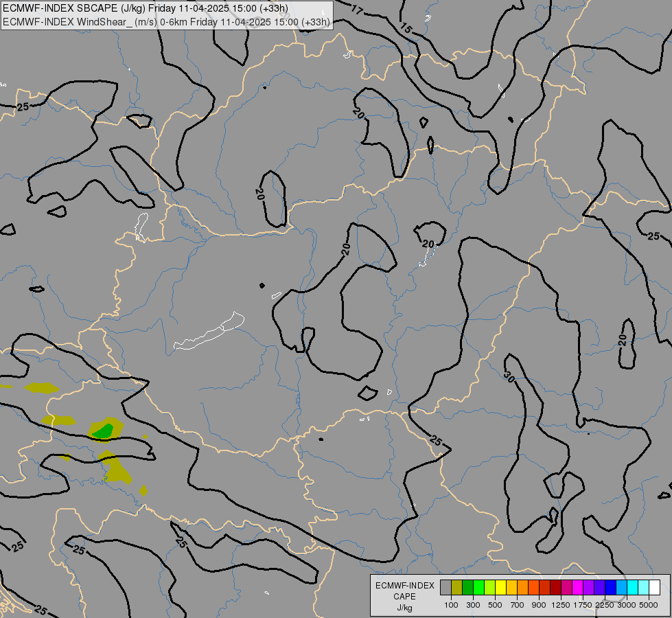Click the 700 tick label in legend
The height and width of the screenshot is (618, 672).
pyautogui.click(x=518, y=605)
